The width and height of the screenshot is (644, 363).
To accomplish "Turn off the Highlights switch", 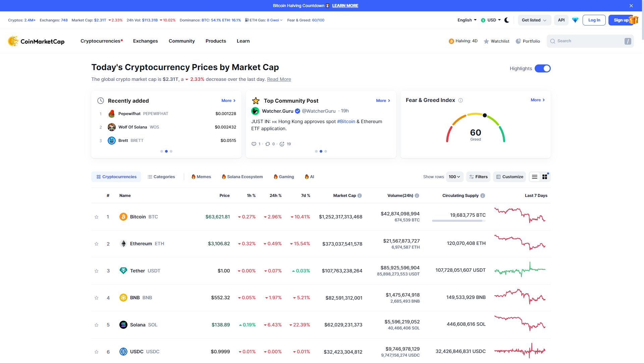I will coord(542,68).
